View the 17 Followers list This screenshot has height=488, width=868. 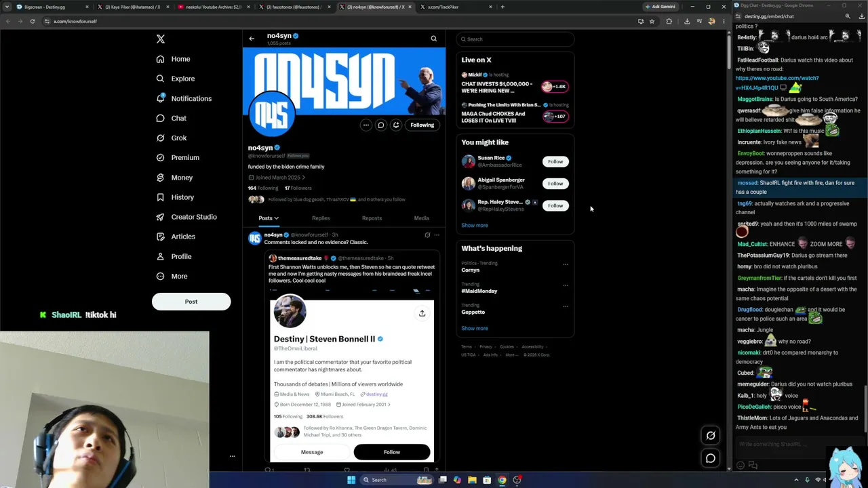pyautogui.click(x=298, y=188)
